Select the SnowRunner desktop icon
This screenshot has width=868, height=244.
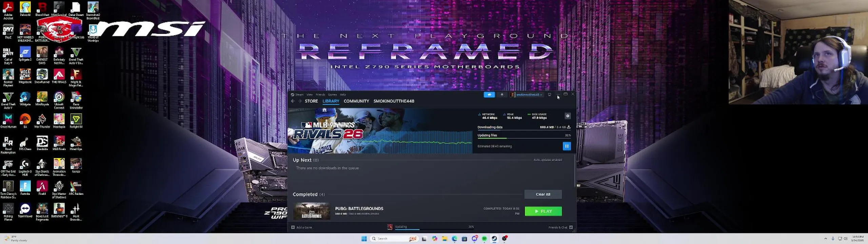[x=42, y=76]
